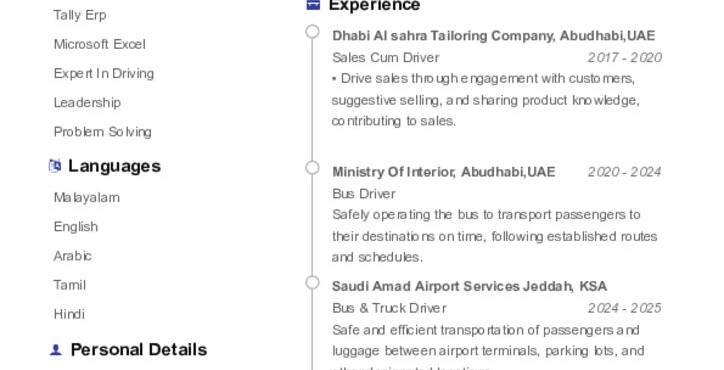
Task: Click the Languages heading text
Action: [x=115, y=166]
